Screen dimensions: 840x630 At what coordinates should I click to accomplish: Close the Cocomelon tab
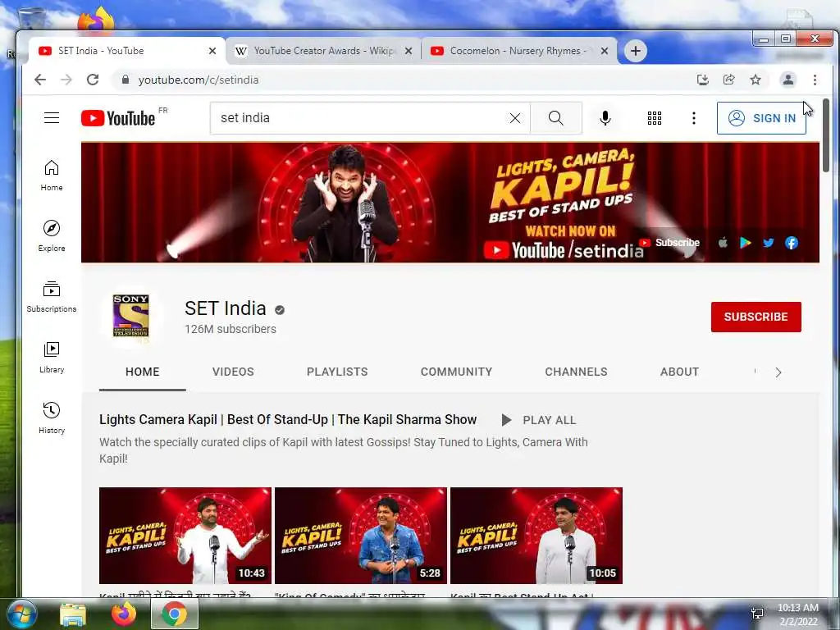(605, 51)
